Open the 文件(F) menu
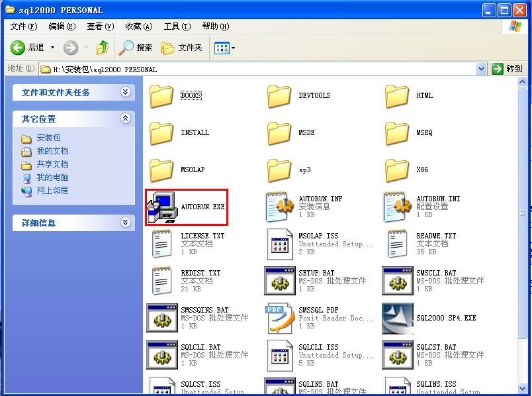Viewport: 532px width, 396px height. click(23, 26)
